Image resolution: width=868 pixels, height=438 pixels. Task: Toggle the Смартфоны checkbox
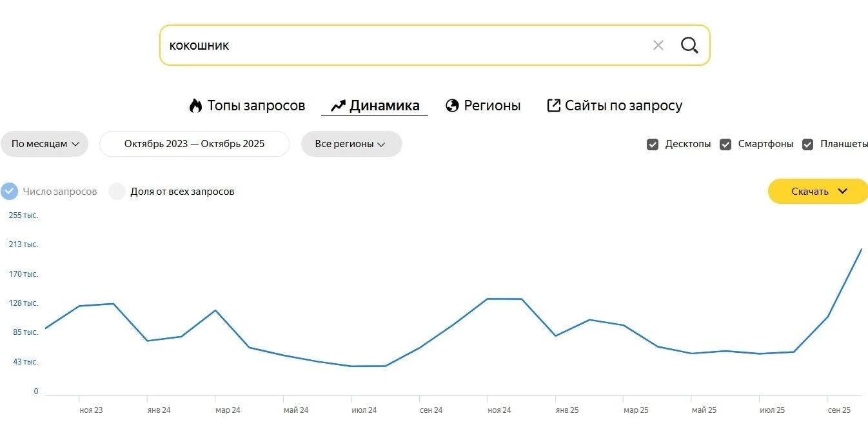click(x=725, y=144)
